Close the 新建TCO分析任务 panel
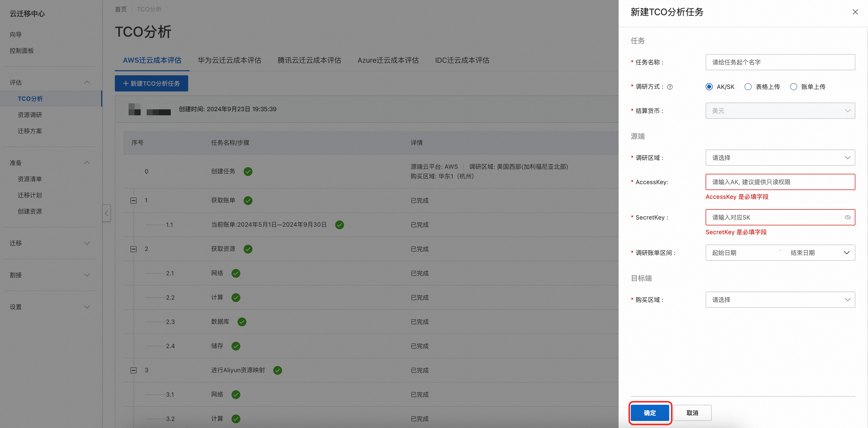 point(855,12)
